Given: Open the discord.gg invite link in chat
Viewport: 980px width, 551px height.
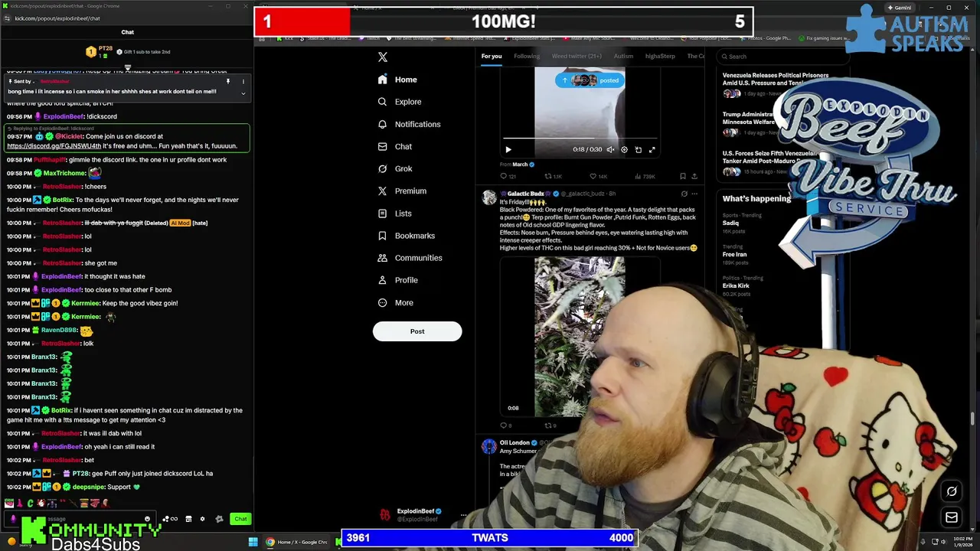Looking at the screenshot, I should pos(54,145).
